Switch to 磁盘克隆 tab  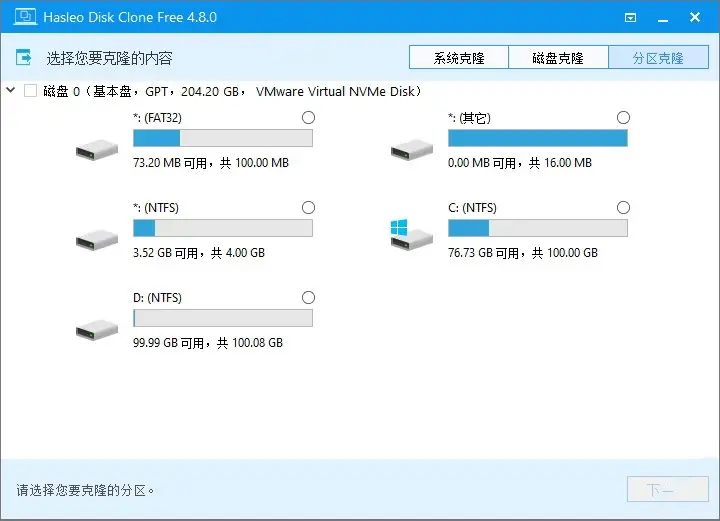click(x=558, y=57)
